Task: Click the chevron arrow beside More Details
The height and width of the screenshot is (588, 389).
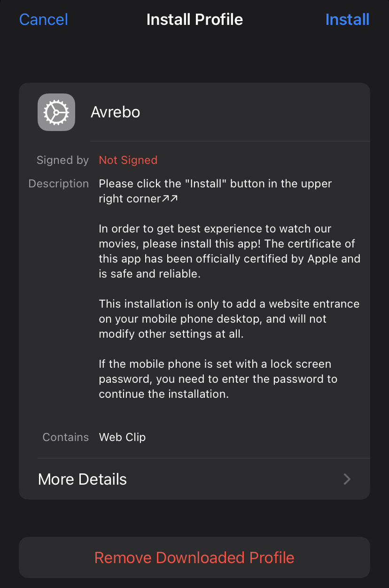Action: click(347, 479)
